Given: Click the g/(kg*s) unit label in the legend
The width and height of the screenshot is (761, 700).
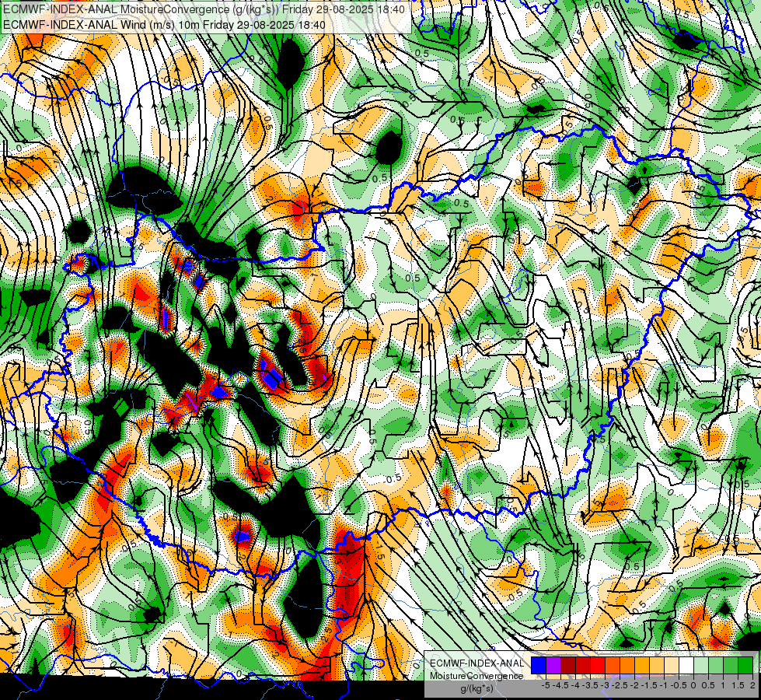Looking at the screenshot, I should click(x=476, y=689).
